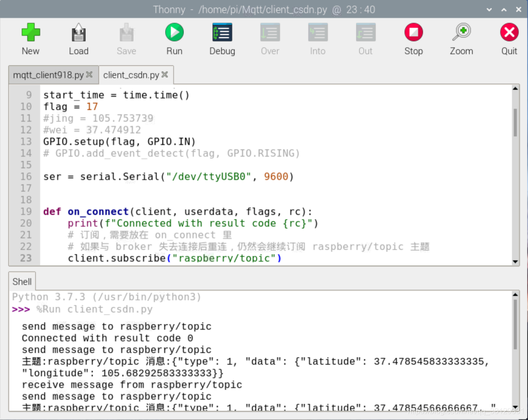Open the Zoom magnifier tool
Image resolution: width=528 pixels, height=420 pixels.
(461, 33)
